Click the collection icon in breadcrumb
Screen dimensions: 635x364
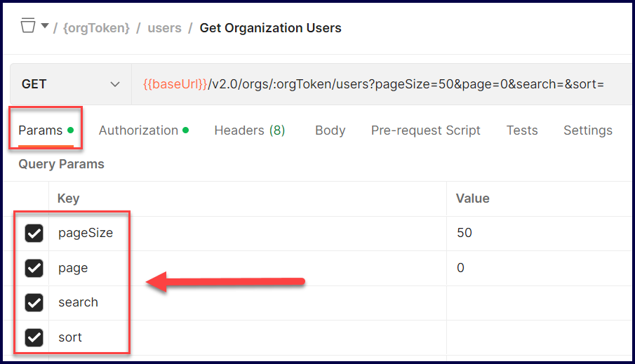[27, 27]
